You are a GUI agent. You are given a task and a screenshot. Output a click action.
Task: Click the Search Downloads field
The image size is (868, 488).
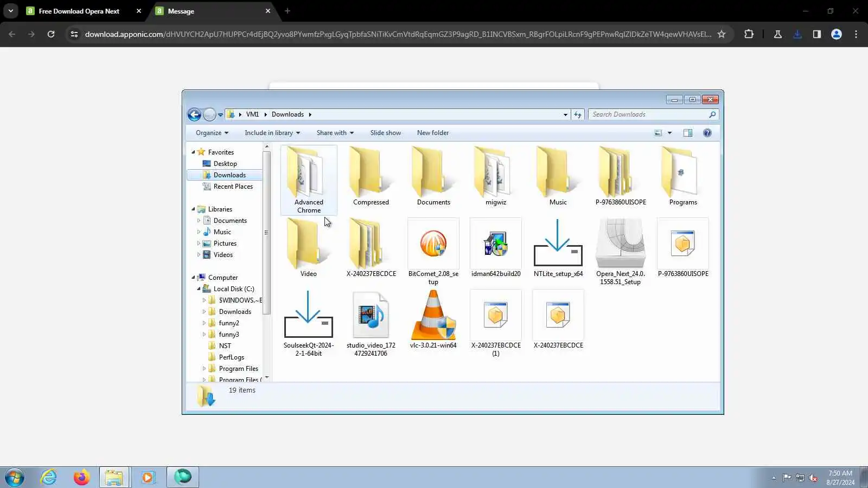(653, 114)
